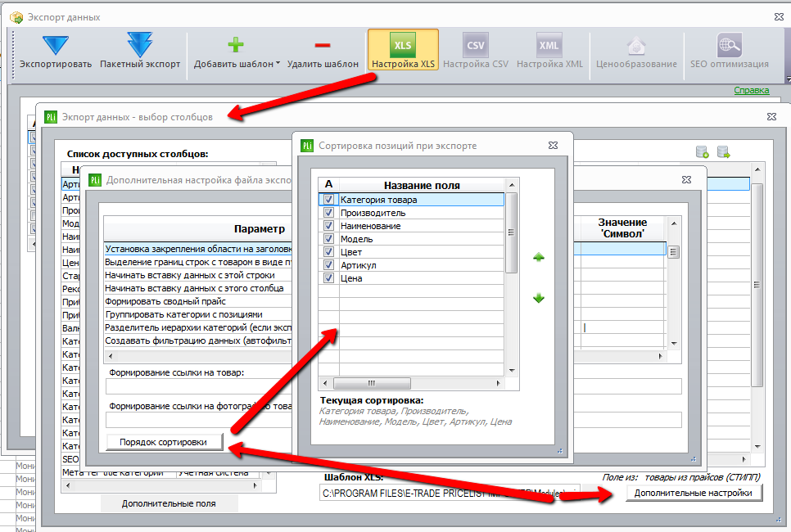
Task: Click the green plus Добавить шаблон icon
Action: (x=236, y=45)
